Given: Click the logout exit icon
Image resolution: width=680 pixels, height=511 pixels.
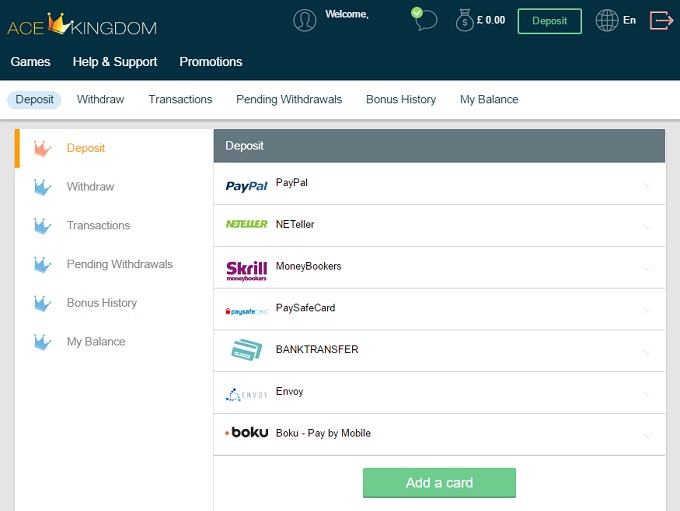Looking at the screenshot, I should [660, 20].
